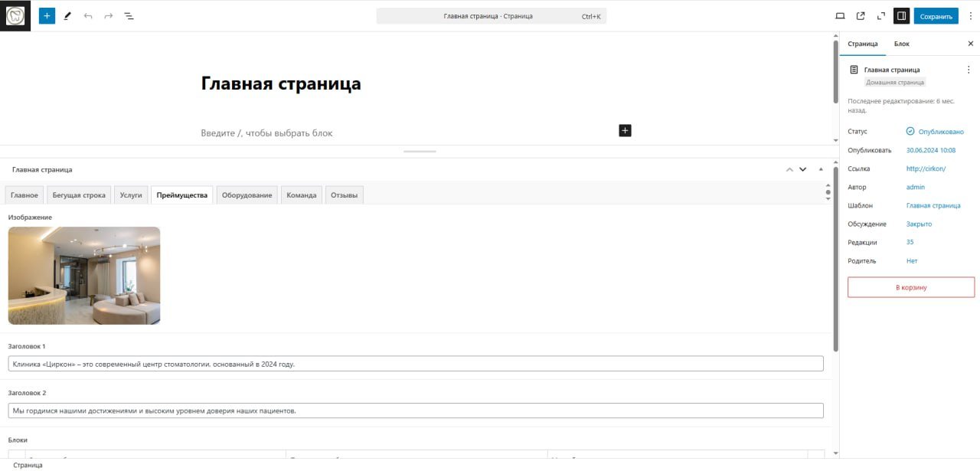Viewport: 980px width, 471px height.
Task: Change the author admin
Action: (916, 187)
